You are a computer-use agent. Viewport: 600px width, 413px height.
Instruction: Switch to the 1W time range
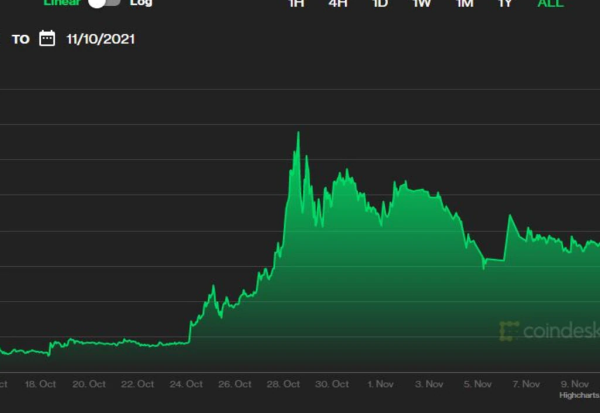[422, 3]
